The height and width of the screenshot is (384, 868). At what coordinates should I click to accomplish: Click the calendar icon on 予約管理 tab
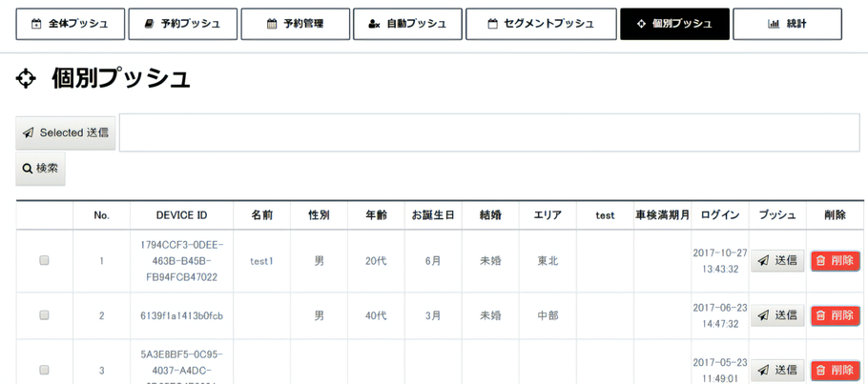[272, 24]
